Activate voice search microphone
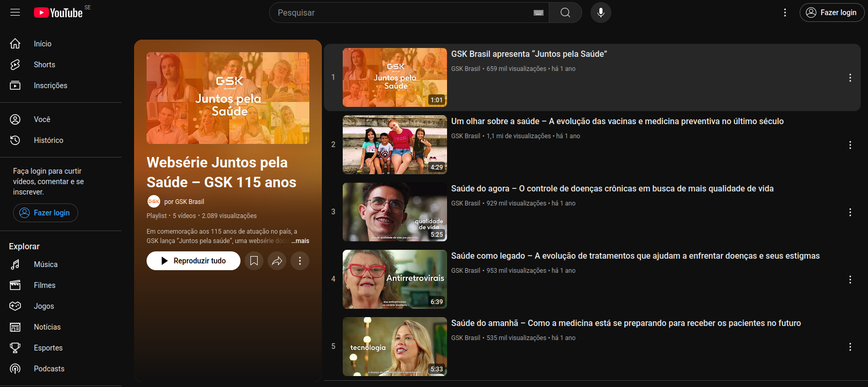The width and height of the screenshot is (868, 387). [600, 13]
